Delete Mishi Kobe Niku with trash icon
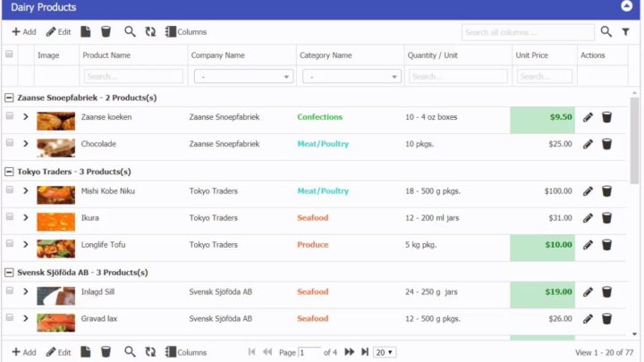The height and width of the screenshot is (362, 644). [x=606, y=191]
